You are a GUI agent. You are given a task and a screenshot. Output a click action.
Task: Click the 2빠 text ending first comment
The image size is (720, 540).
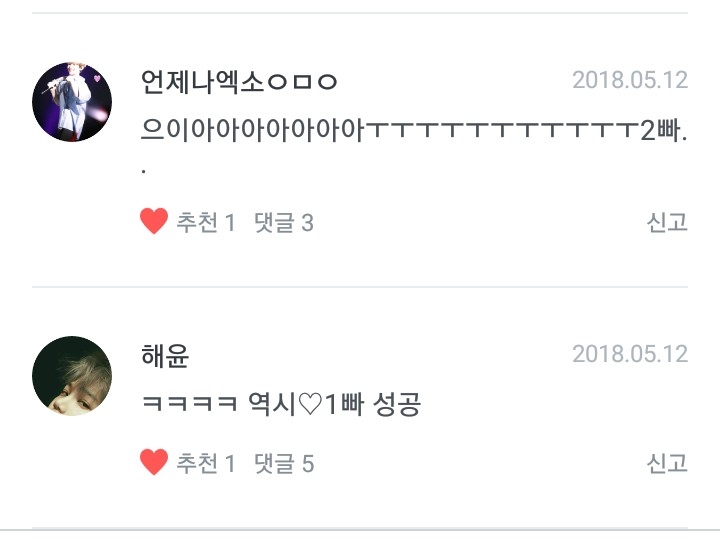pos(660,130)
